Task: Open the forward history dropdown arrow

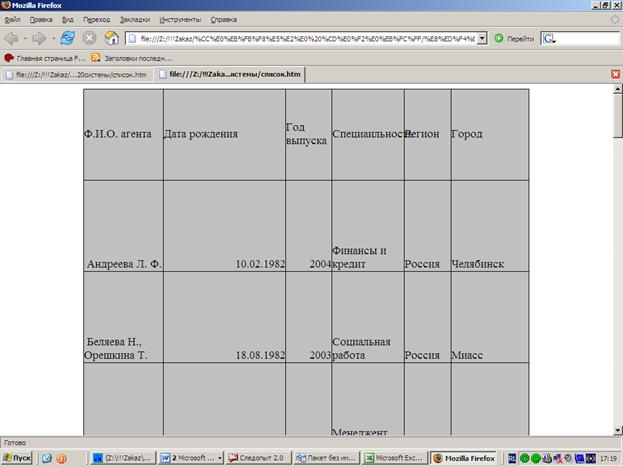Action: pyautogui.click(x=53, y=39)
